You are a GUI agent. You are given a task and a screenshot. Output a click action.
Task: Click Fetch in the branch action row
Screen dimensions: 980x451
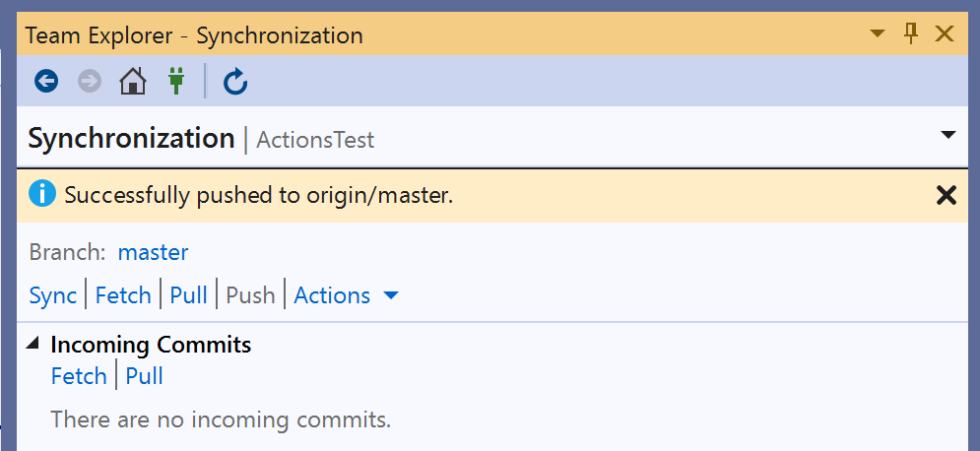click(123, 294)
